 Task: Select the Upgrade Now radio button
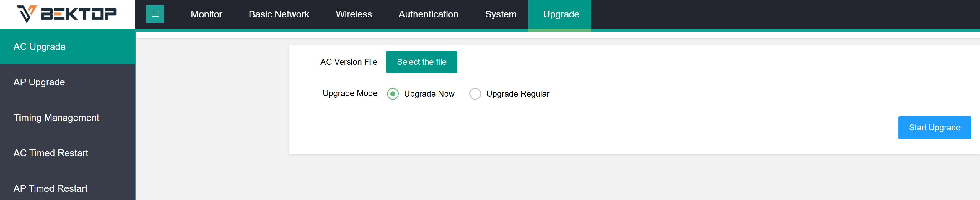point(393,94)
